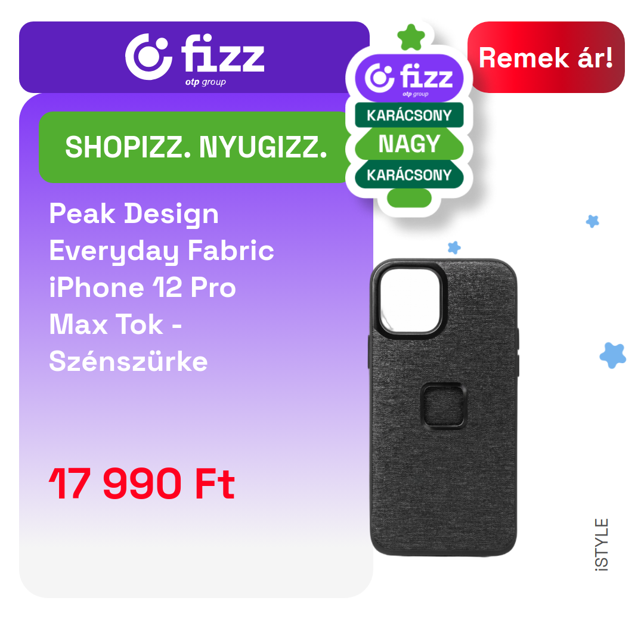Viewport: 644px width, 644px height.
Task: Click the red Remek ár! badge
Action: pyautogui.click(x=546, y=57)
